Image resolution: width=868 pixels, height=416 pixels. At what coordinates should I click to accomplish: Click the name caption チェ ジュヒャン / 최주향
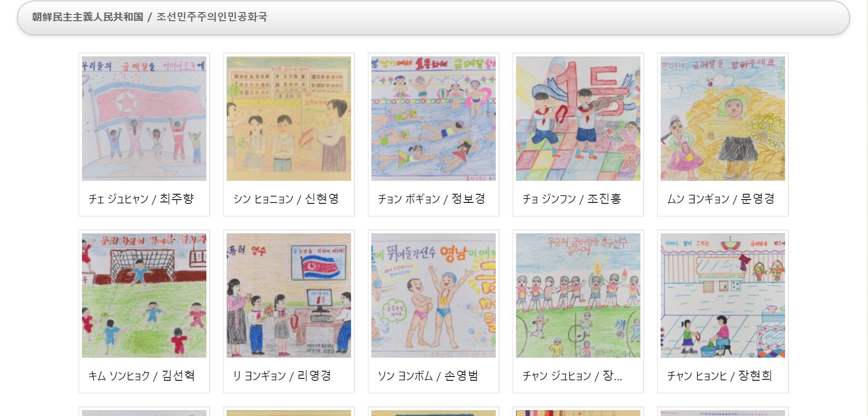click(141, 199)
